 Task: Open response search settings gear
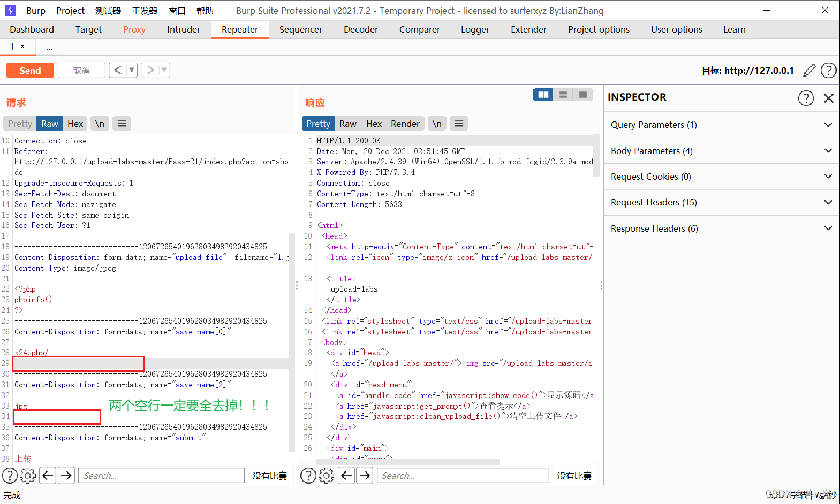coord(327,475)
